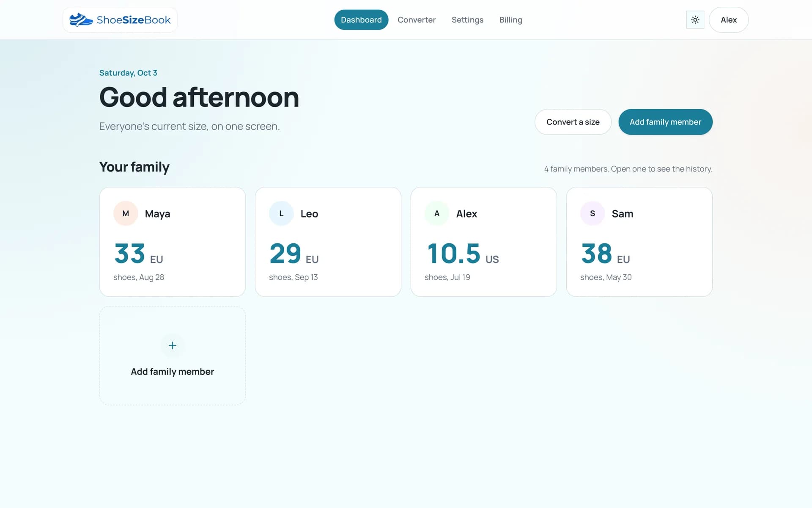Click the 'shoes, Aug 28' text
The image size is (812, 508).
[139, 277]
